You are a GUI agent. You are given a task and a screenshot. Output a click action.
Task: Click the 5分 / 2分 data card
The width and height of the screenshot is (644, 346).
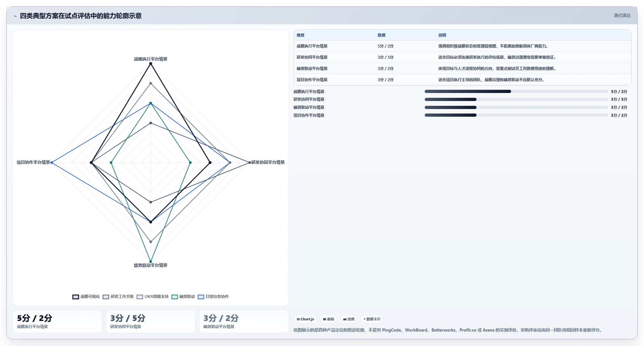[x=57, y=321]
